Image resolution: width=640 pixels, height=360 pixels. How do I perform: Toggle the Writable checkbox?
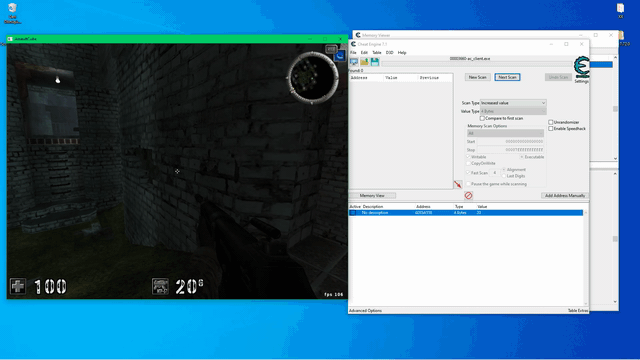pyautogui.click(x=469, y=157)
